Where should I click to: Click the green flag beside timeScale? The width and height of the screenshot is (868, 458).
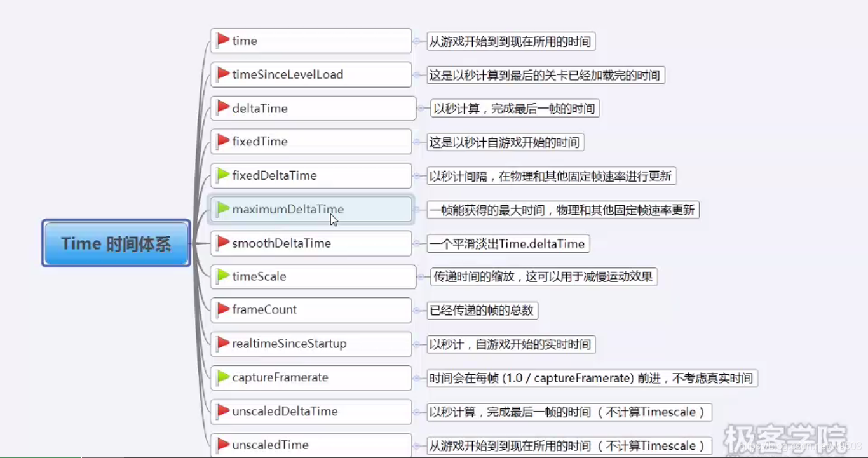coord(223,276)
